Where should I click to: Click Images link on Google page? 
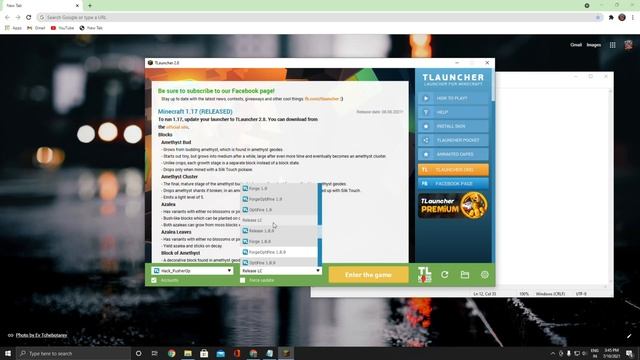[593, 45]
